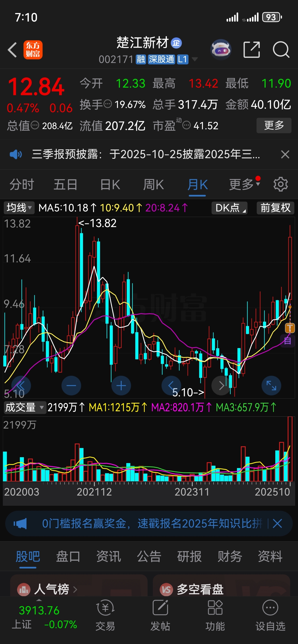Click the 更多 button beside 市盈
The image size is (298, 644).
pyautogui.click(x=274, y=125)
